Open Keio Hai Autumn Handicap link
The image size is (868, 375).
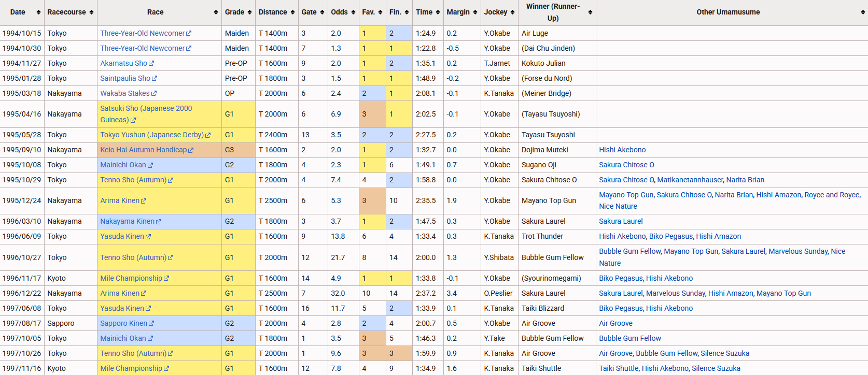[x=144, y=150]
